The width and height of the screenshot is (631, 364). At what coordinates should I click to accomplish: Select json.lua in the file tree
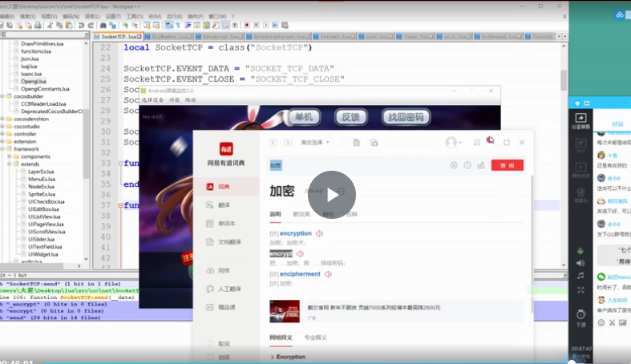click(30, 59)
